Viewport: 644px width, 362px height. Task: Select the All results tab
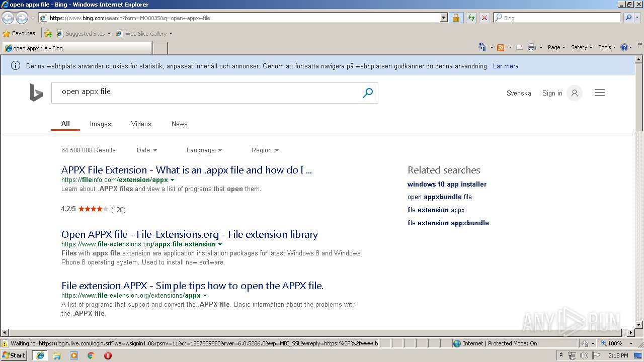pos(65,124)
